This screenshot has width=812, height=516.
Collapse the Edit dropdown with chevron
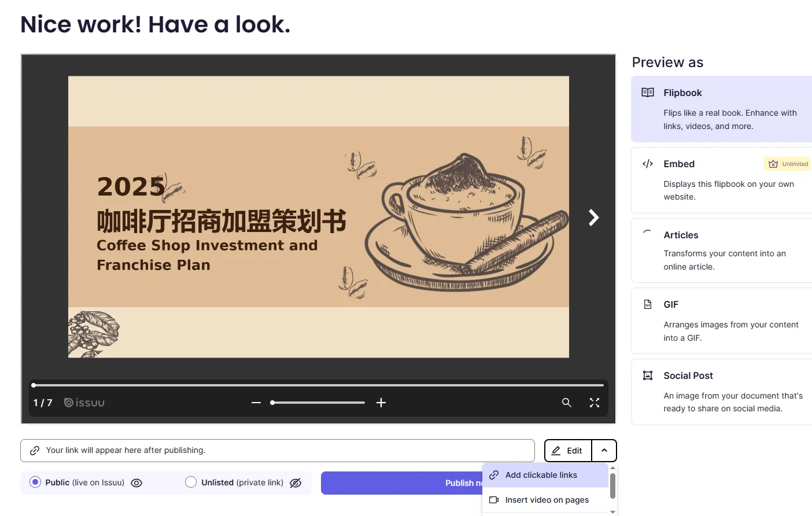pyautogui.click(x=604, y=451)
